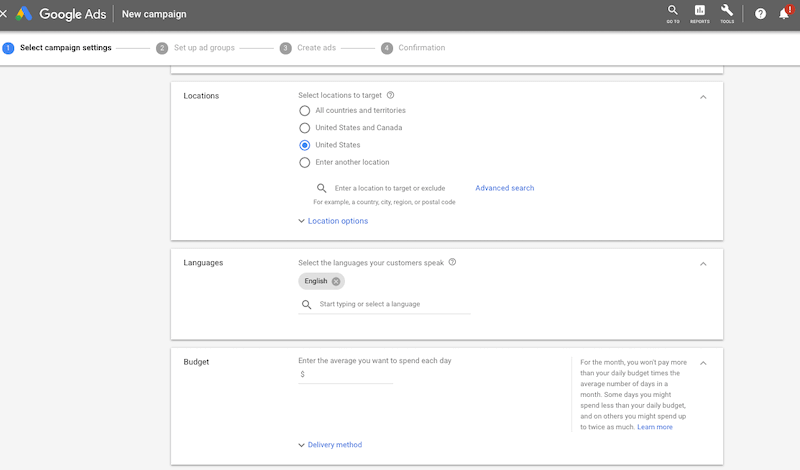This screenshot has width=800, height=470.
Task: Select All countries and territories option
Action: (x=305, y=111)
